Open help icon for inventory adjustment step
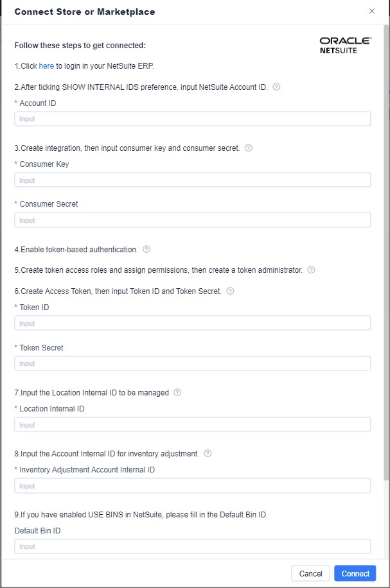The height and width of the screenshot is (588, 390). pos(208,453)
